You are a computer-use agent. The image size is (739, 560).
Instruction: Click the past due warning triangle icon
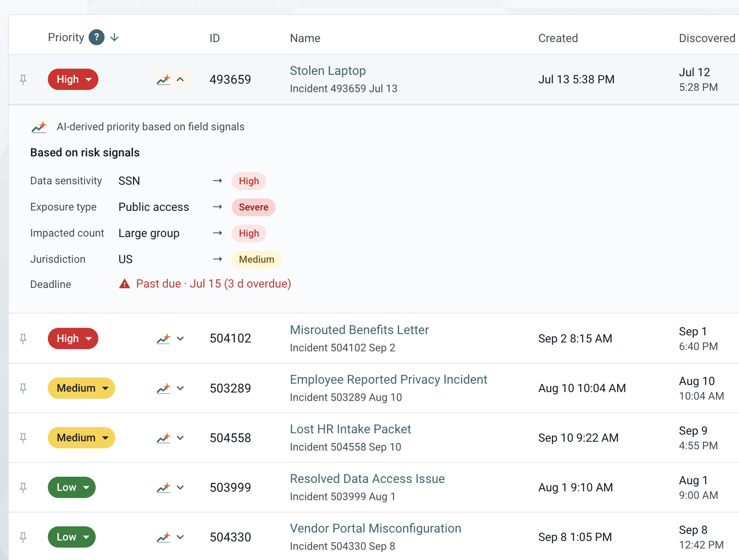(124, 284)
